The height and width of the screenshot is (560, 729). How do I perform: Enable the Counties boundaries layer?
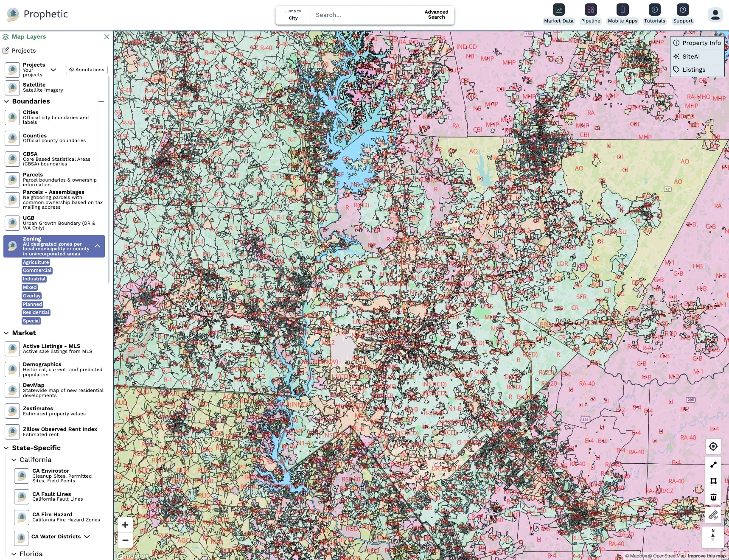coord(12,138)
